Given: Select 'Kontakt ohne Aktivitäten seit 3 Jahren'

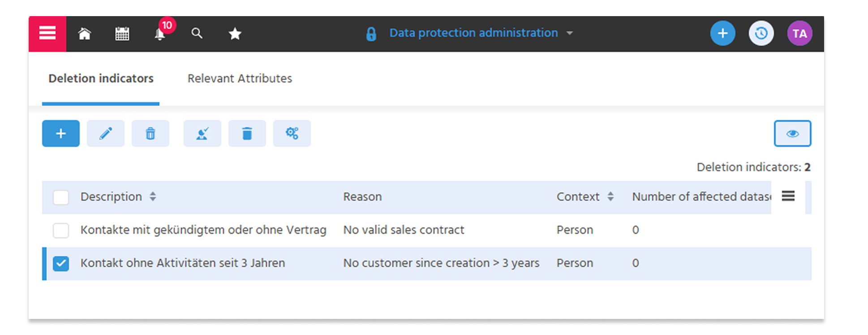Looking at the screenshot, I should coord(183,263).
